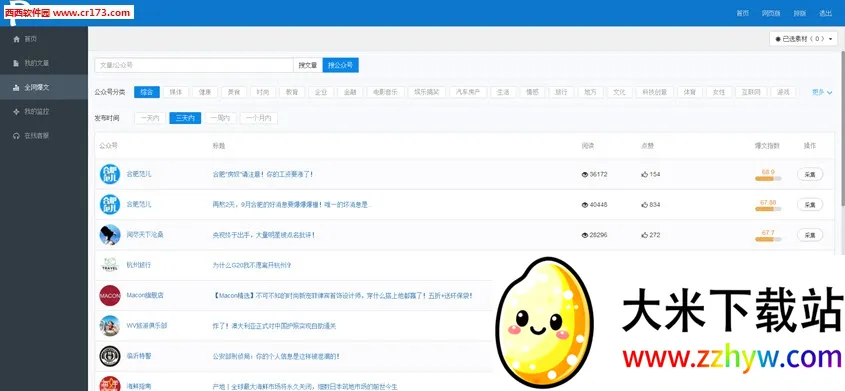
Task: Select the 时尚 category filter
Action: click(263, 92)
